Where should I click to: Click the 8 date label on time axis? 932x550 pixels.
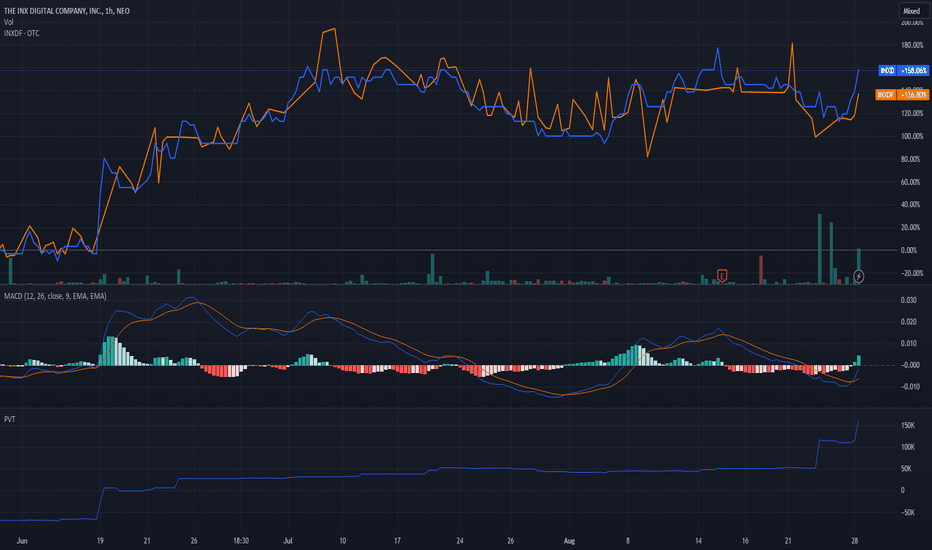click(x=628, y=541)
